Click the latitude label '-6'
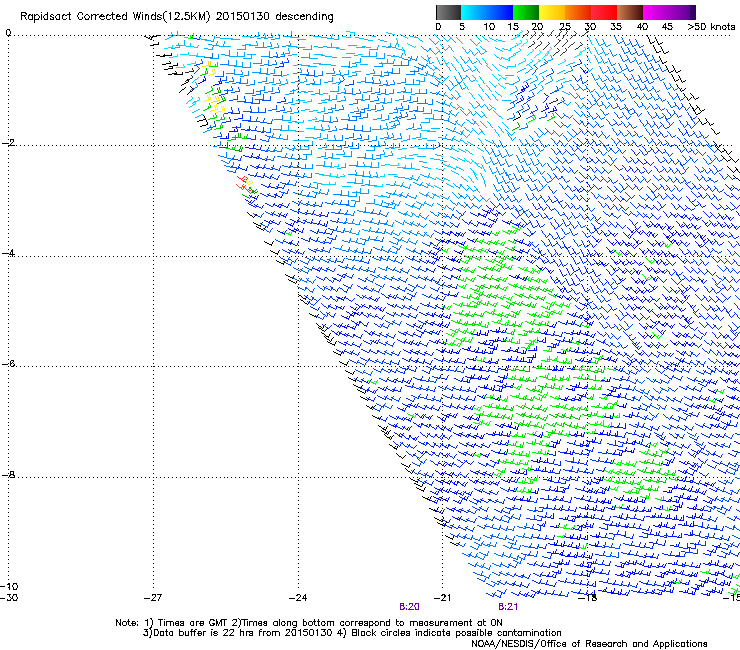Image resolution: width=740 pixels, height=650 pixels. pos(8,363)
